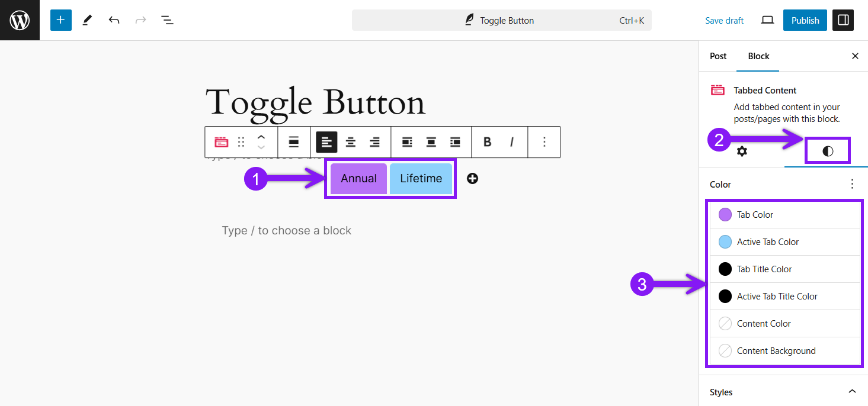Click the Toggle Button post title
868x406 pixels.
[x=315, y=102]
